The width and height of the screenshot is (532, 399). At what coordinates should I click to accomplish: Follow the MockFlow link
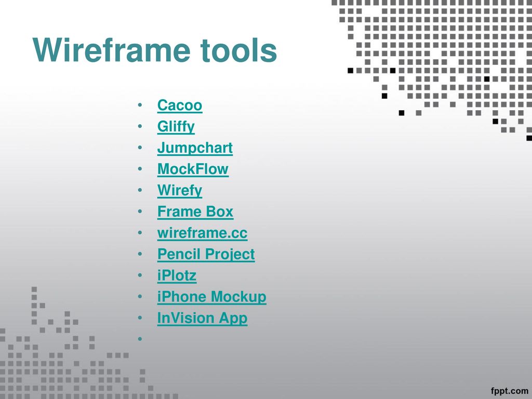pyautogui.click(x=193, y=169)
